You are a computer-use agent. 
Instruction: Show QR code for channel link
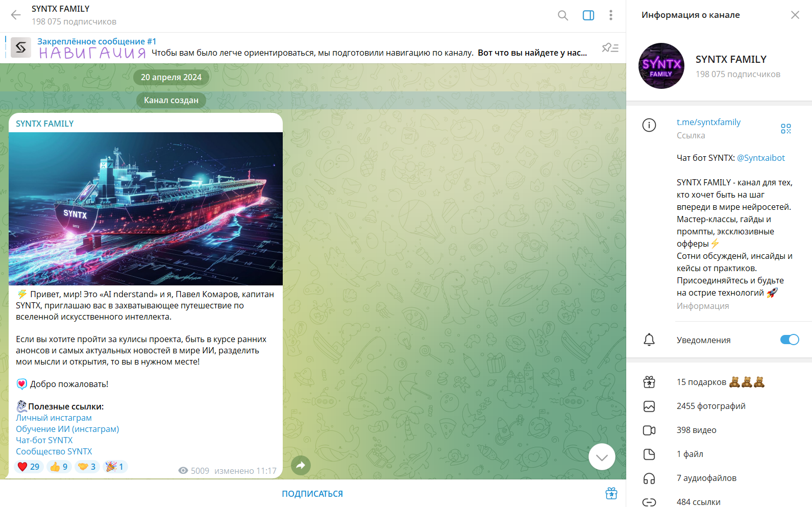tap(785, 129)
